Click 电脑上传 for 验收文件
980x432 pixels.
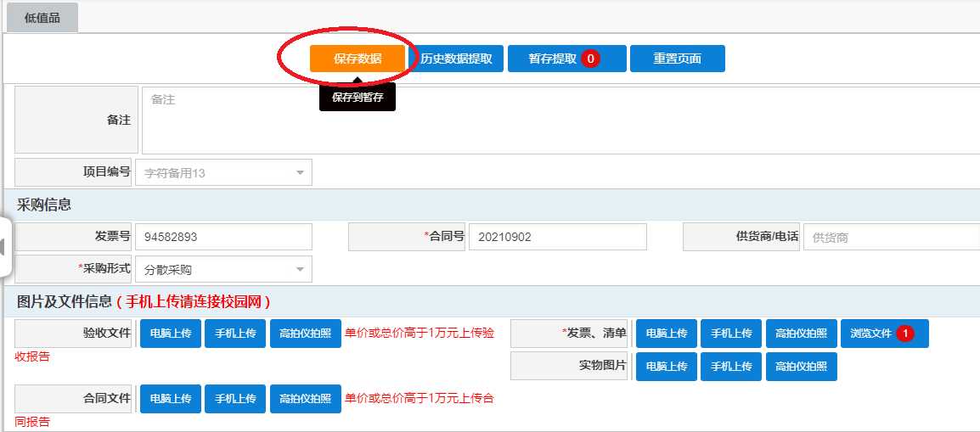[x=170, y=334]
